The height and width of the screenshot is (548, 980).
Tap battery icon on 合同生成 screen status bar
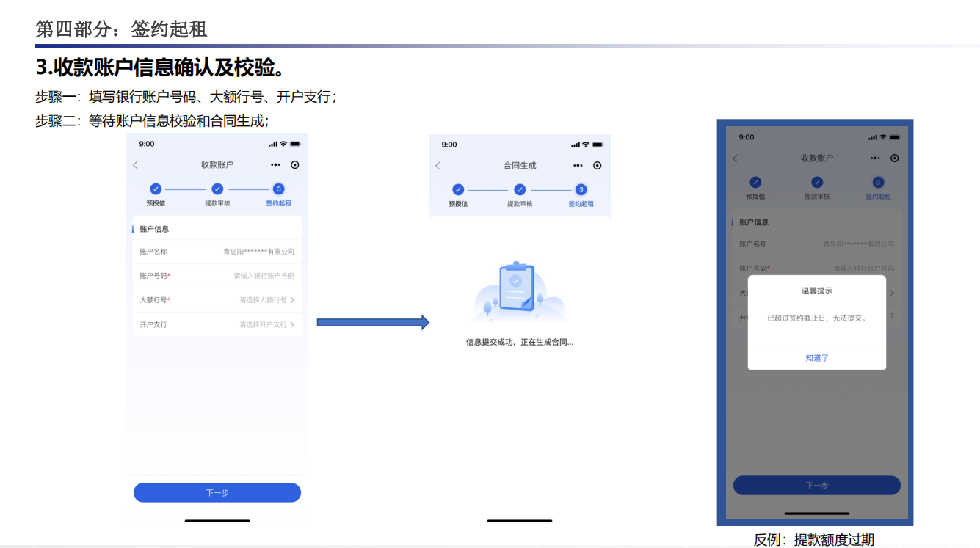coord(598,145)
